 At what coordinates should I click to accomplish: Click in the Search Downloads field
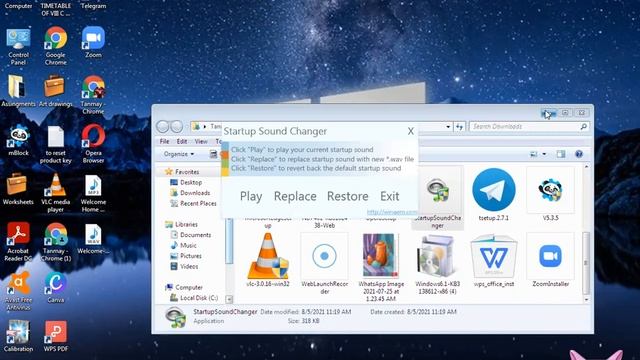pyautogui.click(x=529, y=127)
